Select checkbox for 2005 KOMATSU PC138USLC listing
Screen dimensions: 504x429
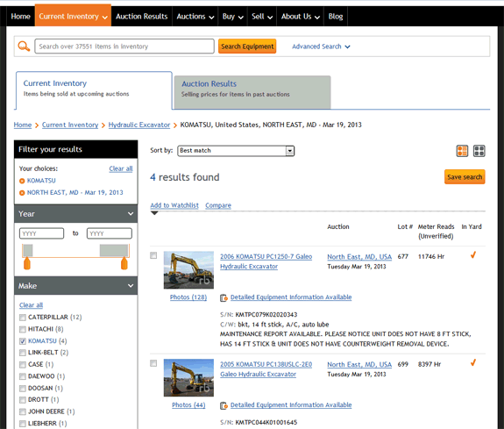point(153,363)
